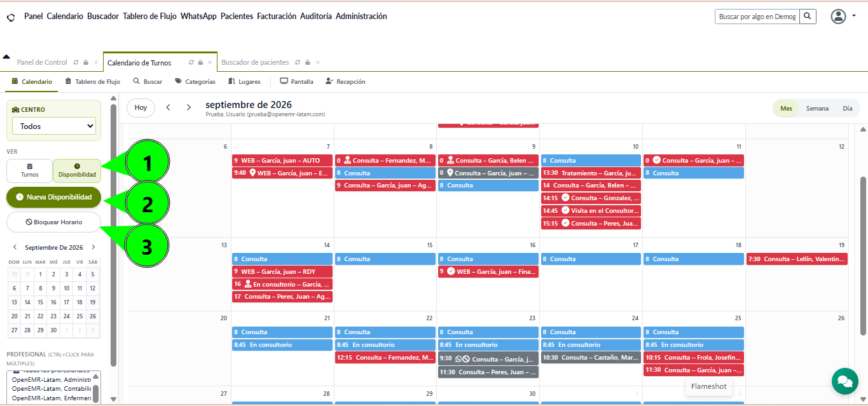Go to next month in mini calendar
Screen dimensions: 868x406
pos(93,247)
